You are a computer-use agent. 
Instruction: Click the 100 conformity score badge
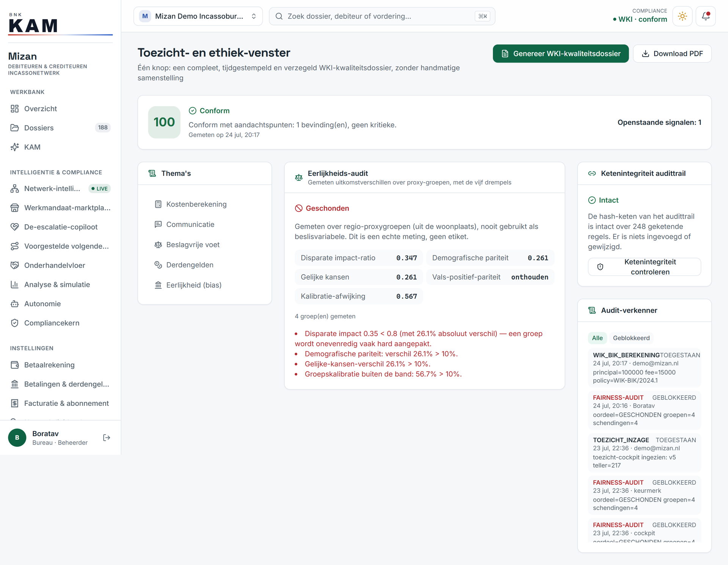coord(164,122)
